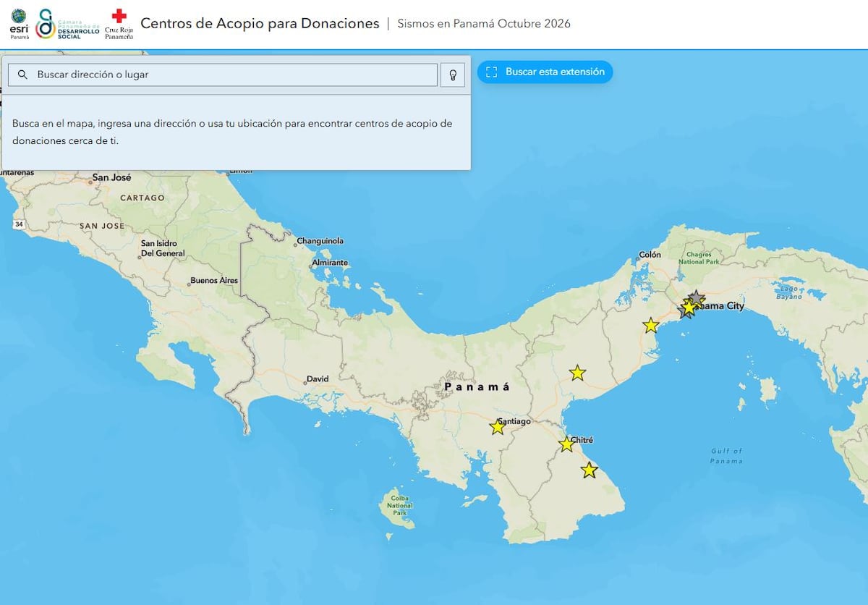The image size is (868, 605).
Task: Click the Chagres National Park label
Action: [699, 258]
